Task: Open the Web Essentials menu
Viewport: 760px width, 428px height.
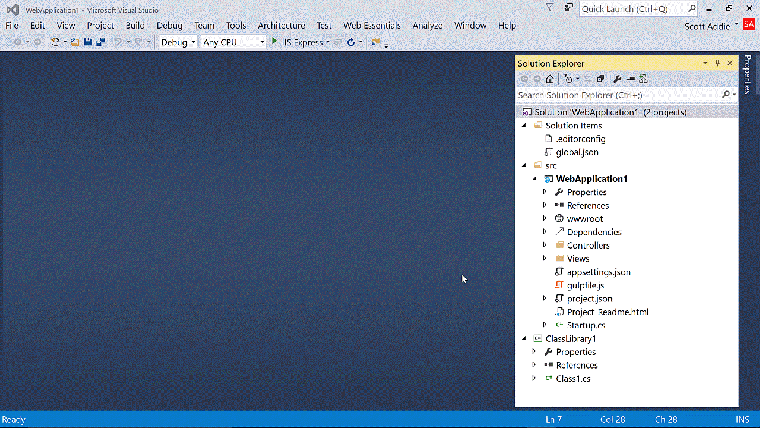Action: 372,26
